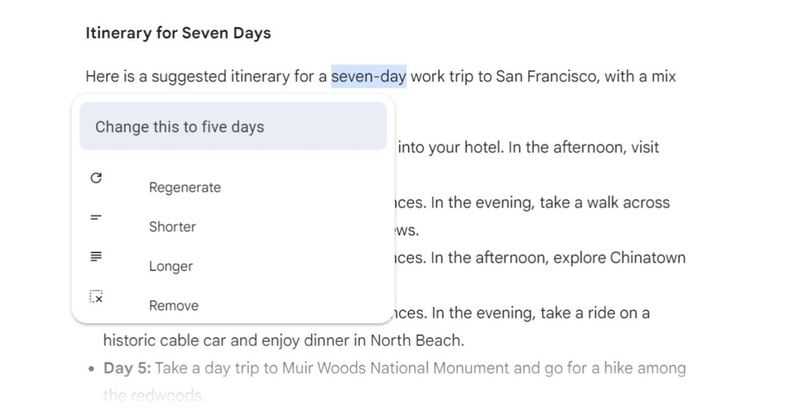Click the Regenerate circular arrow icon
800x413 pixels.
tap(96, 178)
